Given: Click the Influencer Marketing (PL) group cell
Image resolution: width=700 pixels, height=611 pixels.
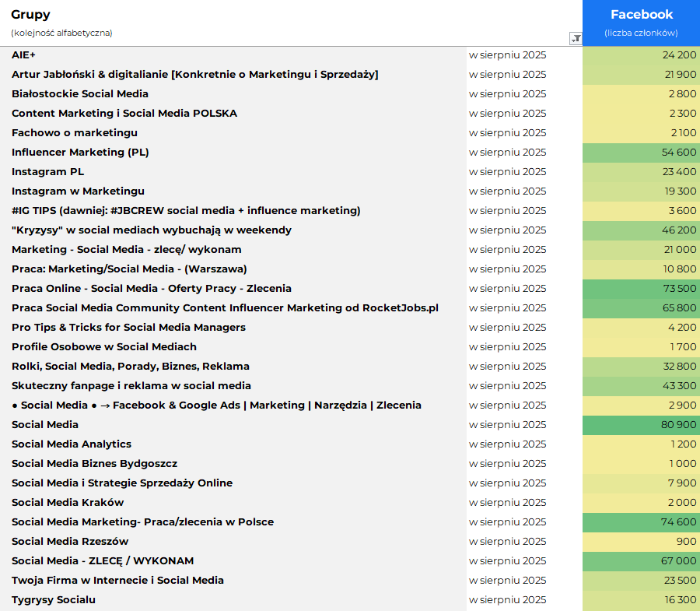Looking at the screenshot, I should (x=80, y=153).
